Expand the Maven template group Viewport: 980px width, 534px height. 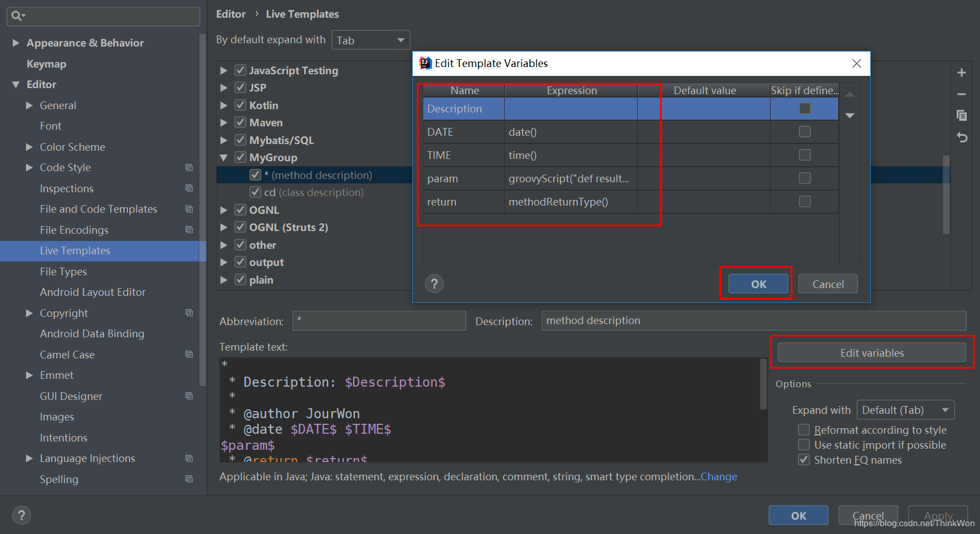224,122
